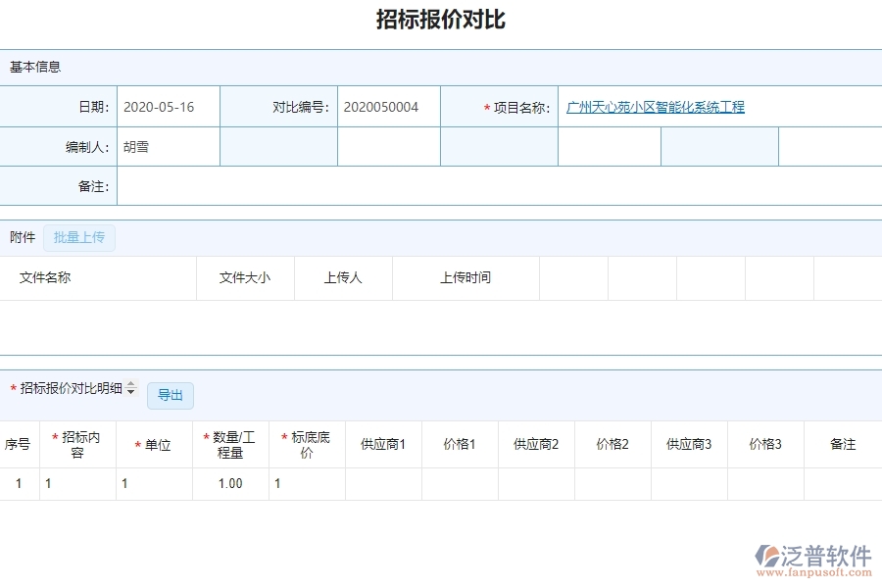This screenshot has width=882, height=588.
Task: Select the 附件 attachments section header
Action: [23, 237]
